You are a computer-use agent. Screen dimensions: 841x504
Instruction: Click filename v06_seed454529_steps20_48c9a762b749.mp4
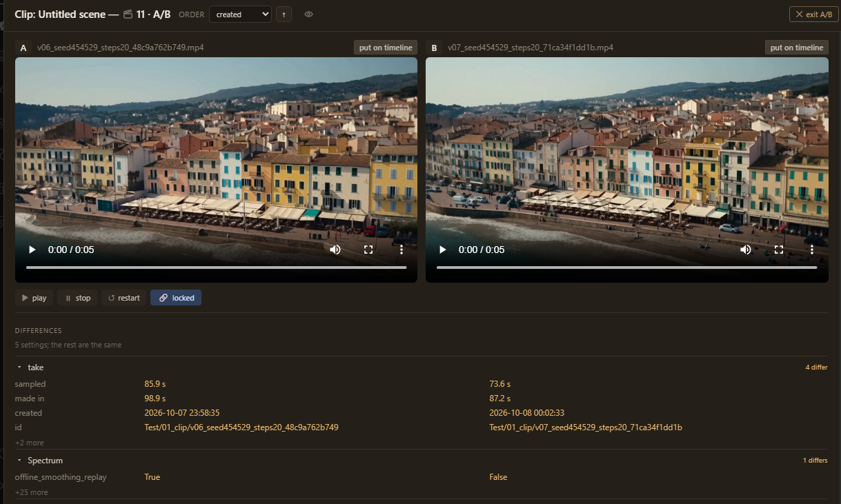point(120,48)
